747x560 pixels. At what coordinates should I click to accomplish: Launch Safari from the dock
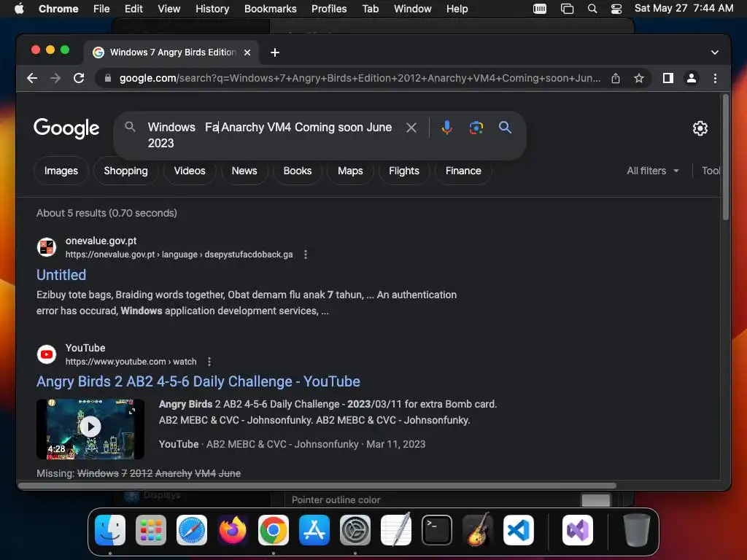click(192, 530)
